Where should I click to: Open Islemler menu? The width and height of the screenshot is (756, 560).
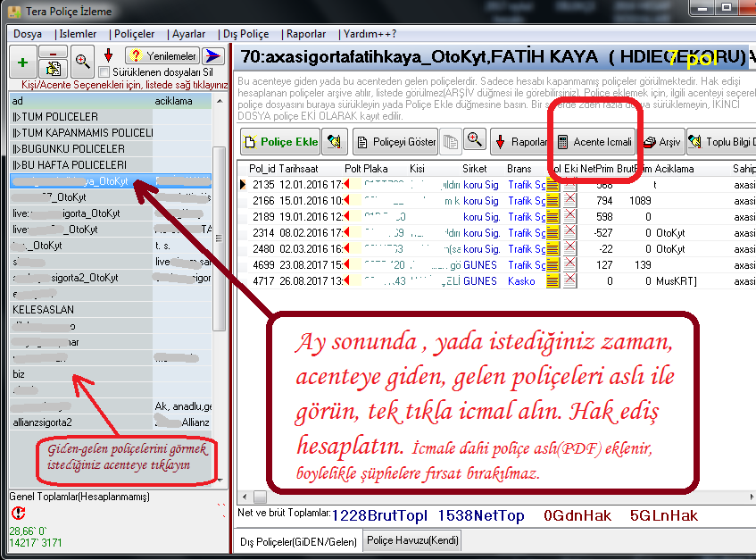(x=78, y=34)
